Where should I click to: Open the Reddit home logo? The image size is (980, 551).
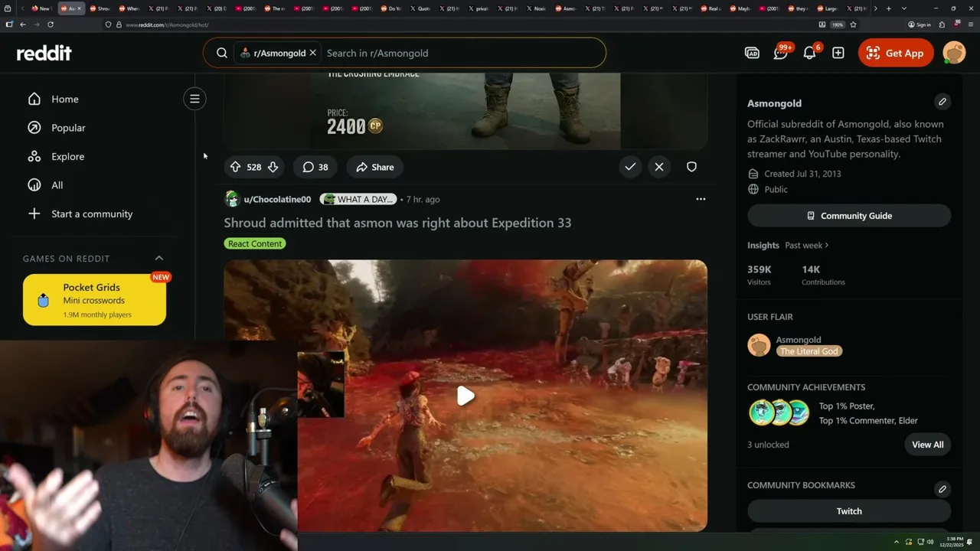(x=44, y=53)
